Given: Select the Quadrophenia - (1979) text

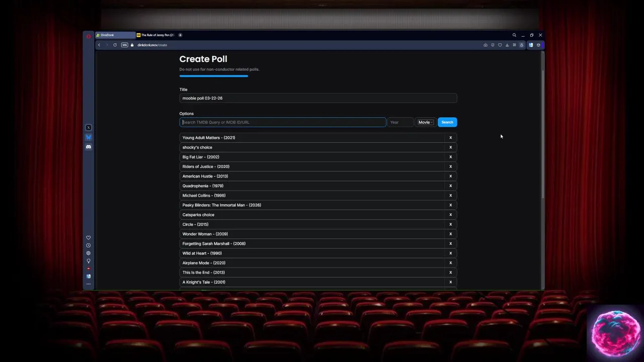Looking at the screenshot, I should [203, 186].
